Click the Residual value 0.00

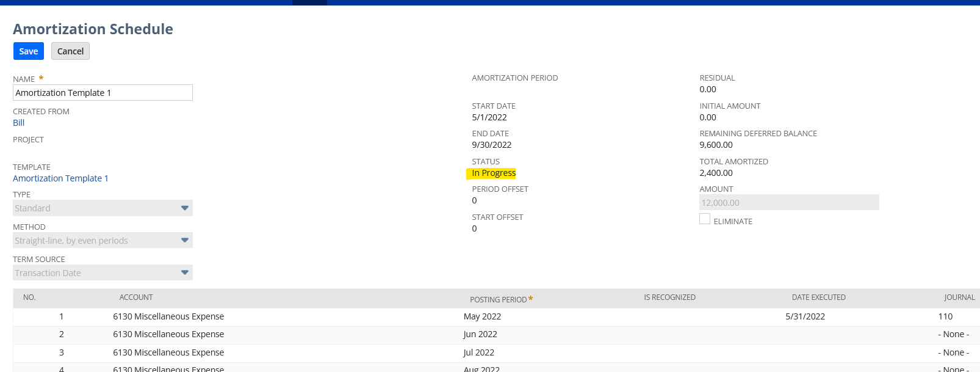tap(708, 89)
